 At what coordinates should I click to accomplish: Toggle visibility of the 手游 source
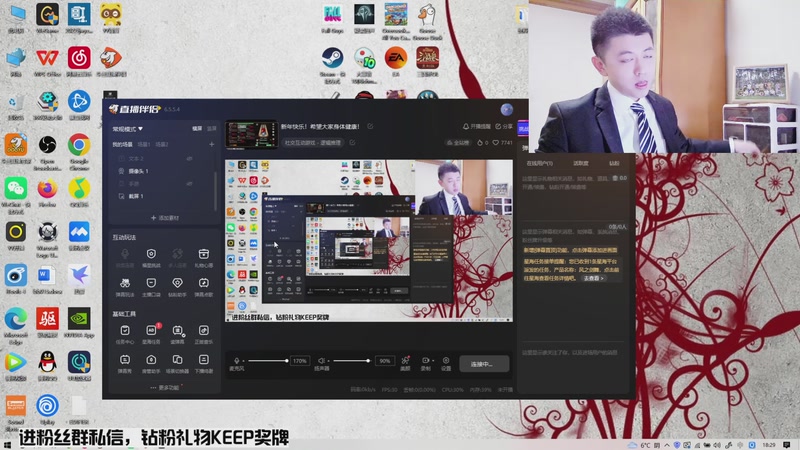[189, 184]
